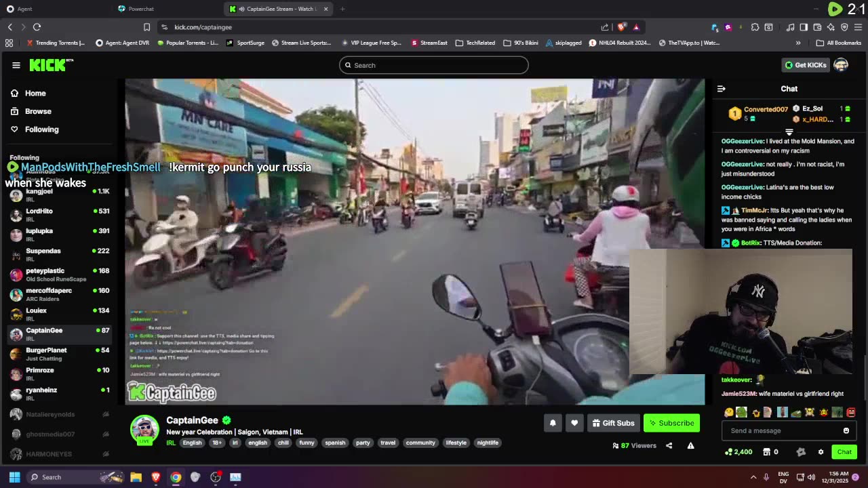Image resolution: width=868 pixels, height=488 pixels.
Task: Open Brave Leo AI sparkle icon
Action: 831,27
